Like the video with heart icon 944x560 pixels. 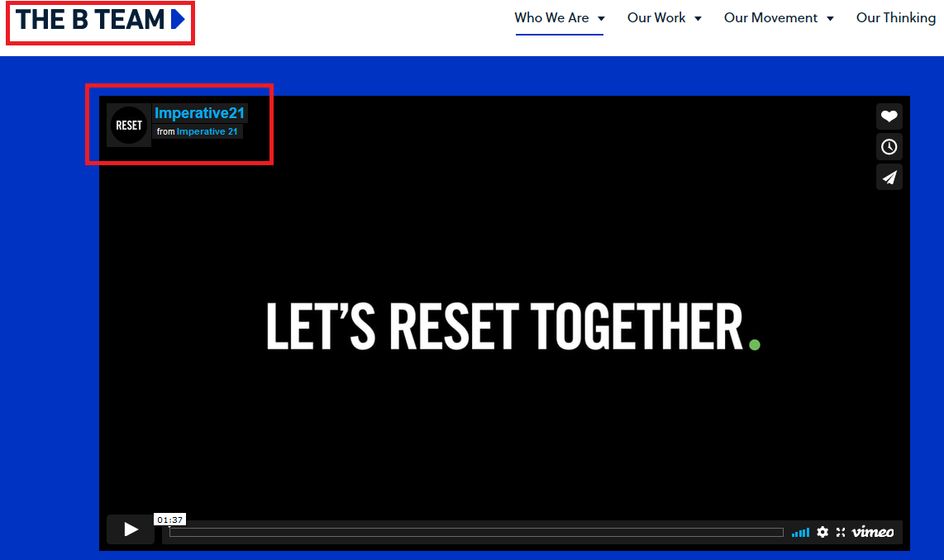click(889, 116)
